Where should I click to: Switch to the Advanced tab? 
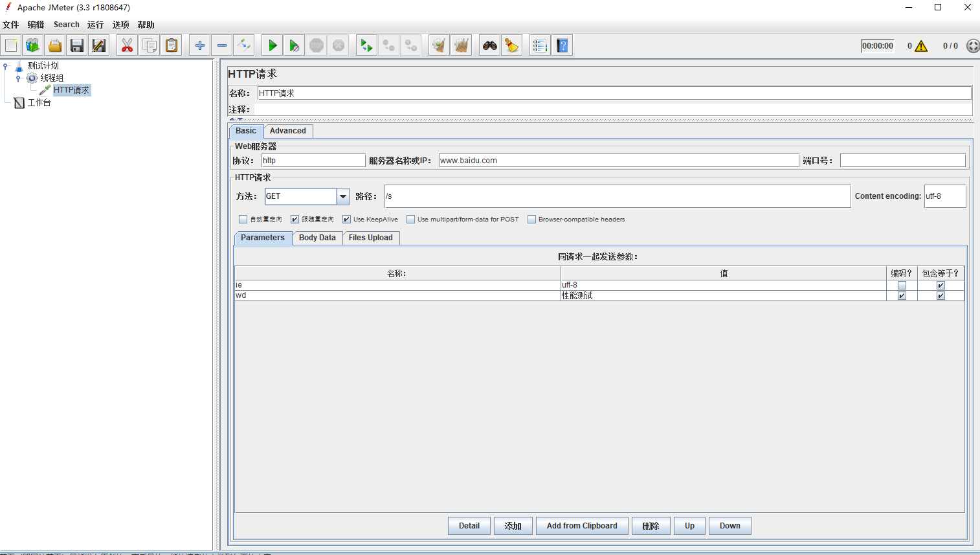tap(288, 131)
